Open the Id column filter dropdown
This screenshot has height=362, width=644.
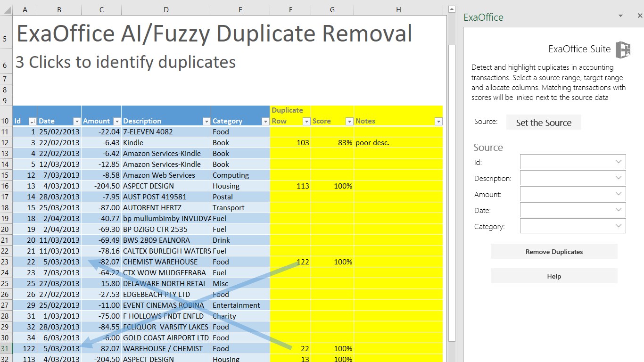click(x=33, y=121)
